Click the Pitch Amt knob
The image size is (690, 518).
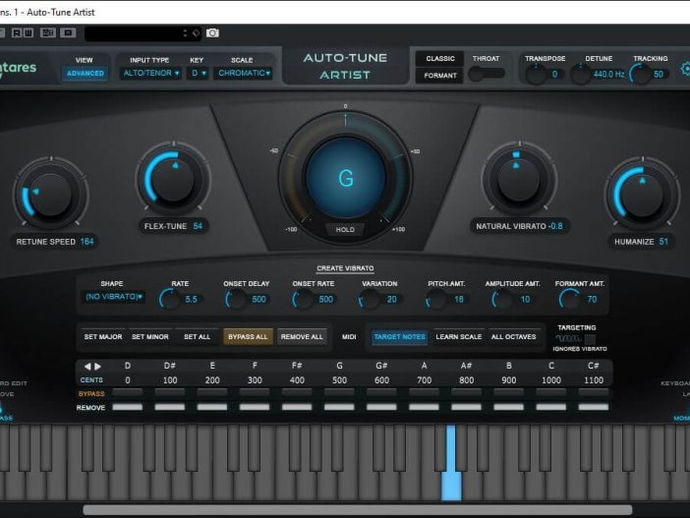[x=437, y=300]
